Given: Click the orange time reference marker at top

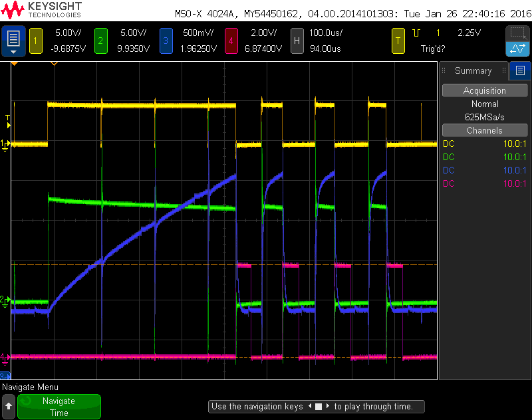Looking at the screenshot, I should pyautogui.click(x=54, y=64).
